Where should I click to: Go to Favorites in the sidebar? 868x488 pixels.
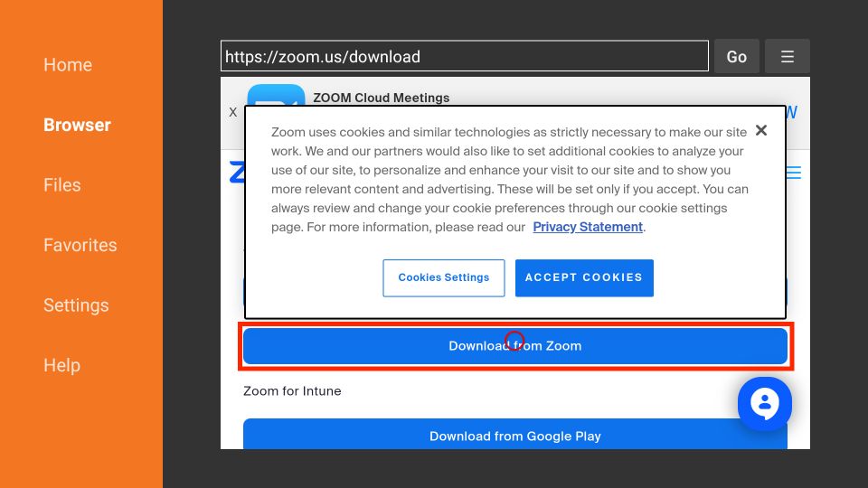coord(80,245)
